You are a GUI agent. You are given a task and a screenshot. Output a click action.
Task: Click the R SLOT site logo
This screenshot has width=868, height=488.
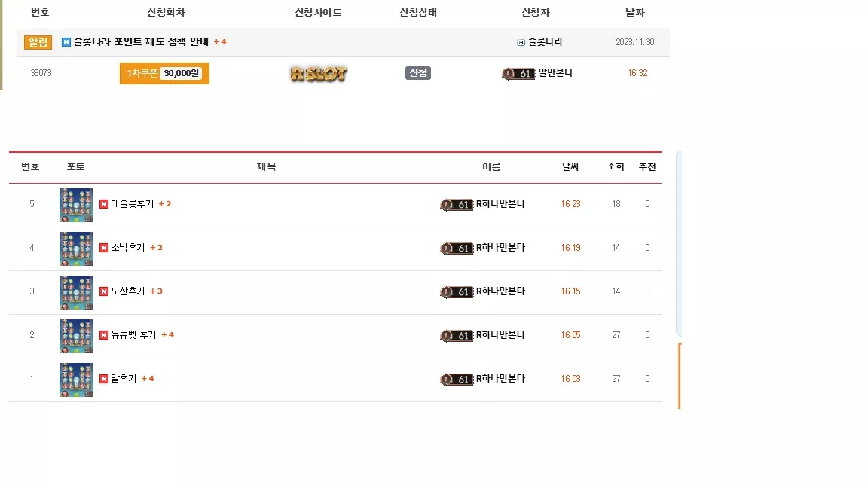318,73
